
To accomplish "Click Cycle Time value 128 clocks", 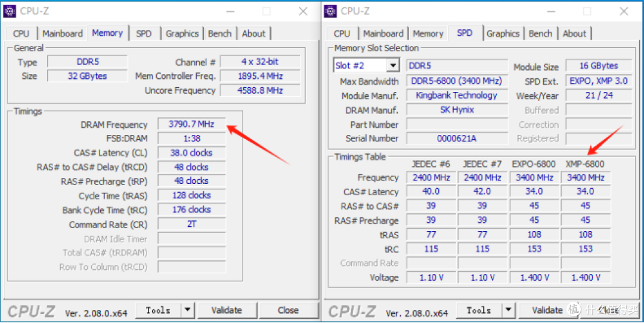I will 192,195.
